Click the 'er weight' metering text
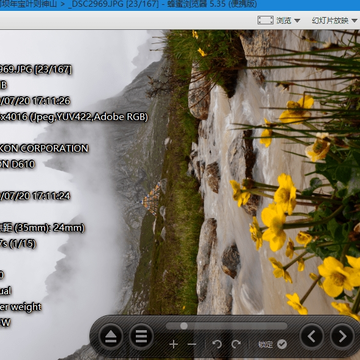 pyautogui.click(x=21, y=307)
